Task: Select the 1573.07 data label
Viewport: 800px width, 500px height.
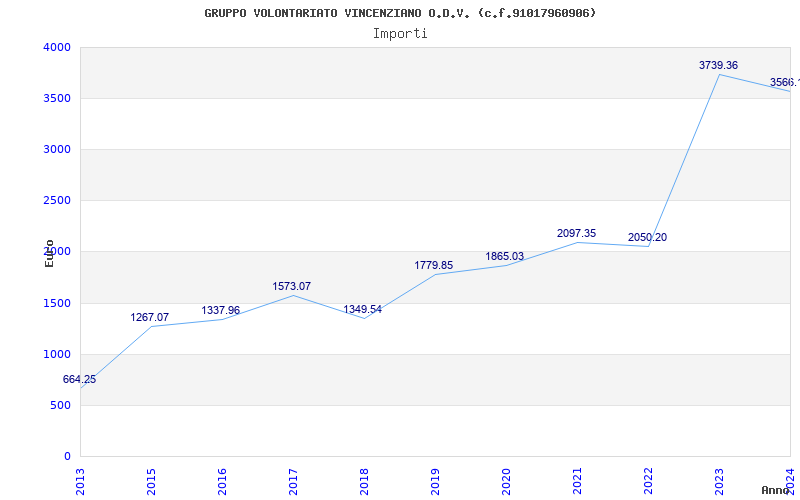Action: point(291,286)
